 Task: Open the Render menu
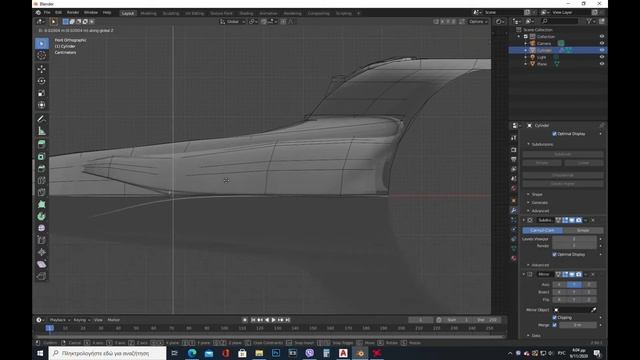point(73,13)
